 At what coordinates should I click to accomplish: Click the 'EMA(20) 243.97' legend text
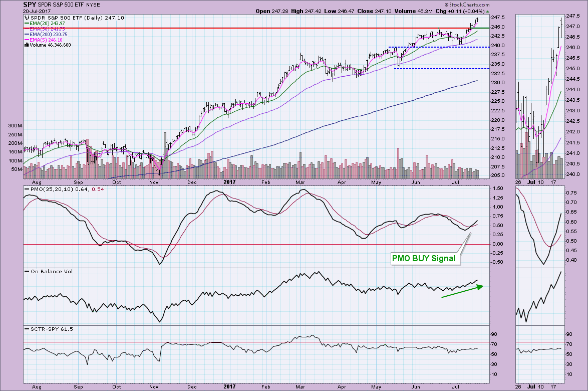coord(47,23)
